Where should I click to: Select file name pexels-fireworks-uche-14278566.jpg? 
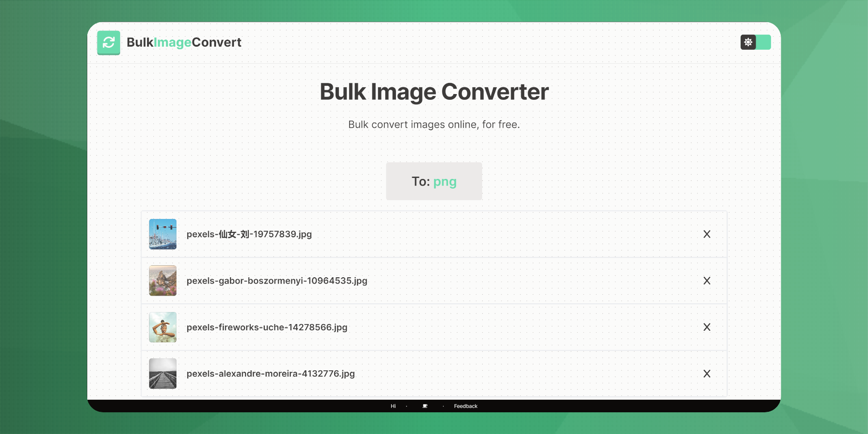[267, 327]
